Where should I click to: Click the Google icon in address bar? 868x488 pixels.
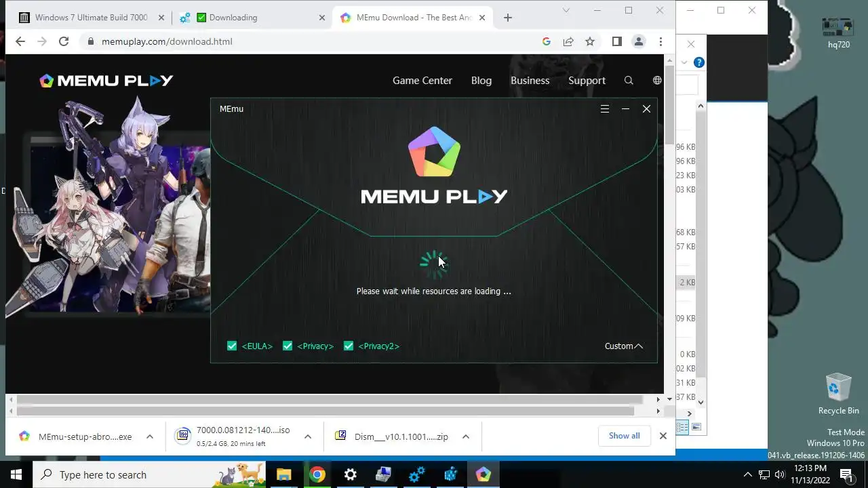[x=547, y=41]
